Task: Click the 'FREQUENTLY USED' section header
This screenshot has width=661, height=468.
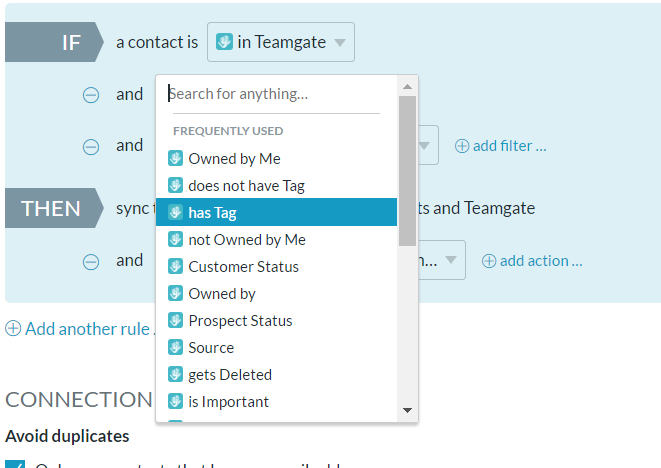Action: pyautogui.click(x=228, y=131)
